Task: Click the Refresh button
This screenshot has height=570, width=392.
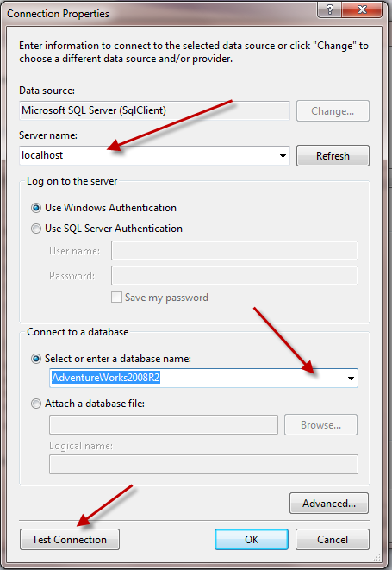Action: [x=333, y=155]
